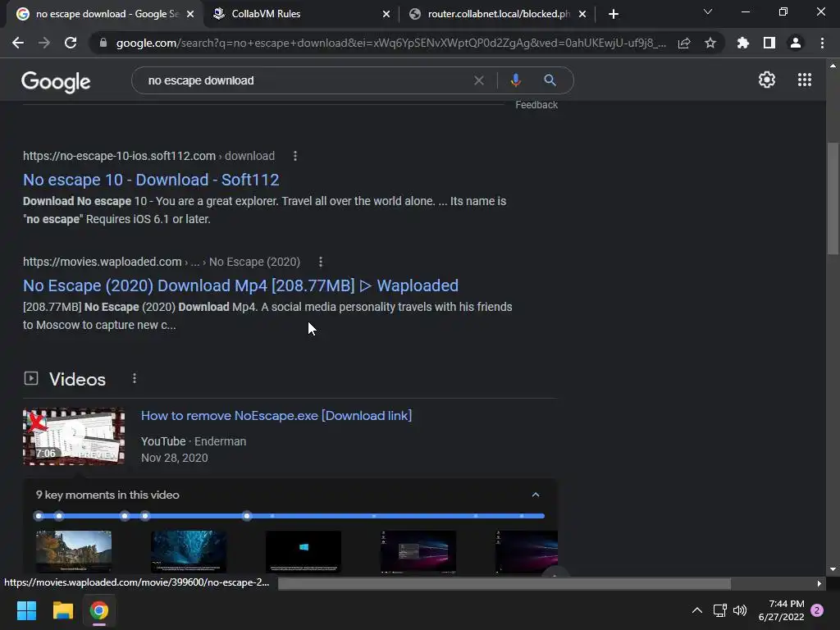
Task: Focus the Google search input field
Action: 305,80
